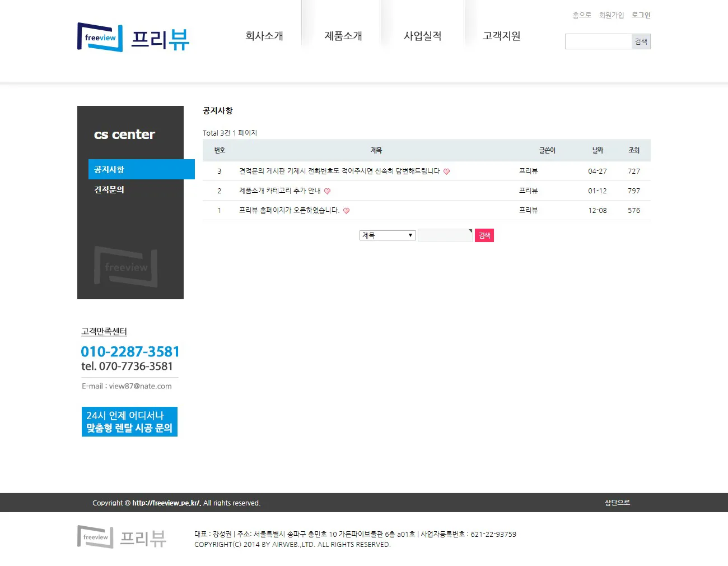This screenshot has height=566, width=728.
Task: Click the pink 검색 button
Action: tap(484, 235)
